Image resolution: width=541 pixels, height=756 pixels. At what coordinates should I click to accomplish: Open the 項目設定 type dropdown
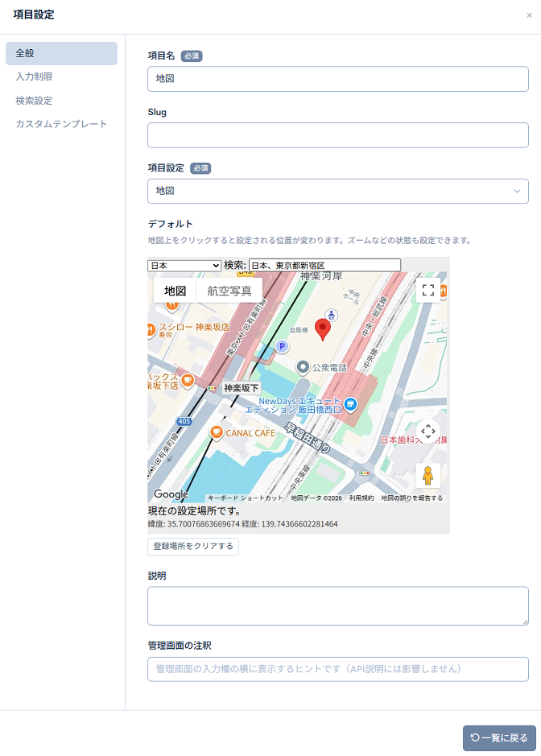coord(338,191)
